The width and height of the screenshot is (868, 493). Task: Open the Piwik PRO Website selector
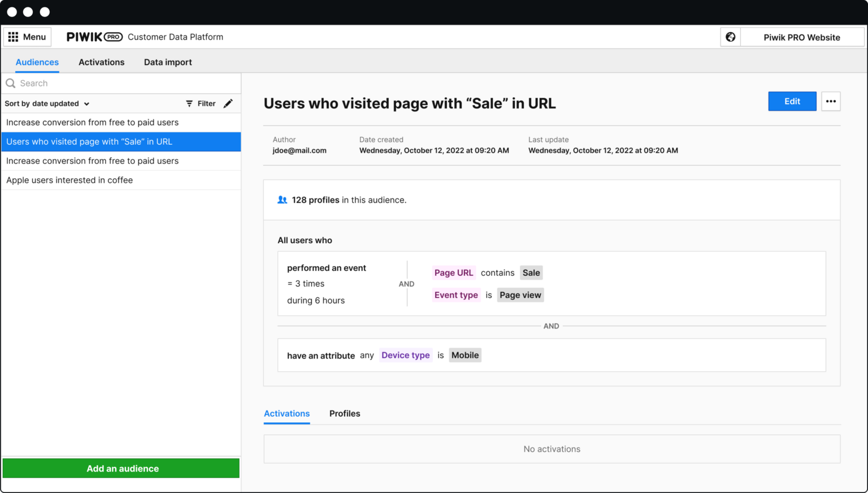click(x=801, y=37)
